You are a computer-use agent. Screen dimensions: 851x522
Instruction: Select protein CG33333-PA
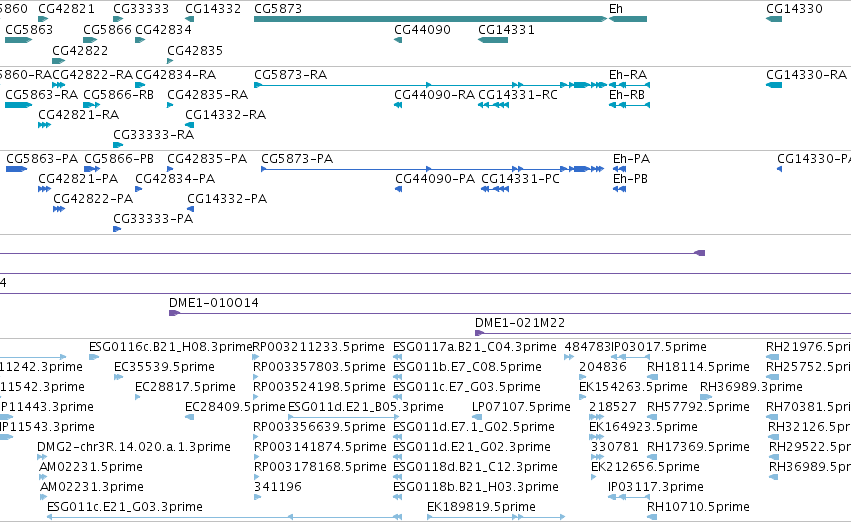117,229
